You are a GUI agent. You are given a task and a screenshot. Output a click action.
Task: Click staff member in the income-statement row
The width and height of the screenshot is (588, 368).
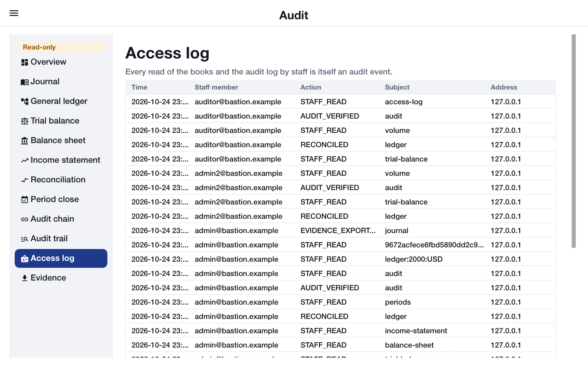click(236, 331)
